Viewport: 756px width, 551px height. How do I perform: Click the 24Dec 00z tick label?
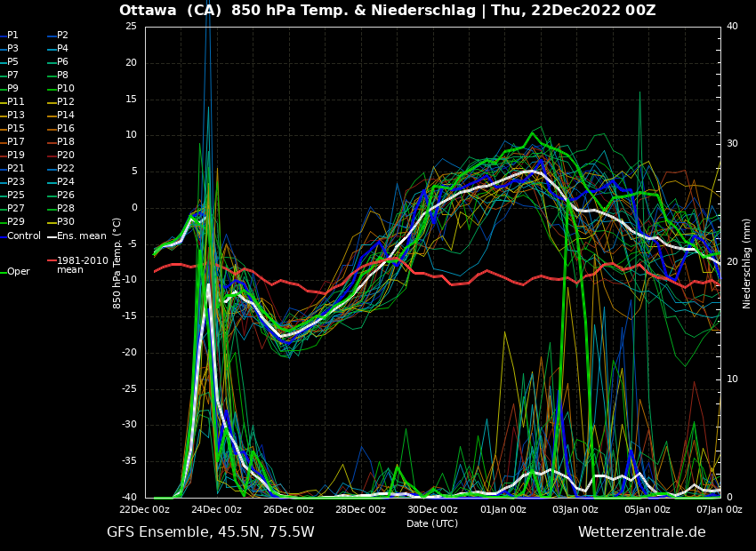pos(216,510)
